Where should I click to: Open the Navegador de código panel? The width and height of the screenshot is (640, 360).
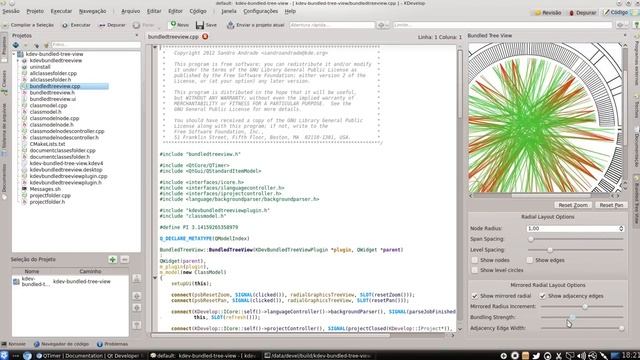point(61,344)
